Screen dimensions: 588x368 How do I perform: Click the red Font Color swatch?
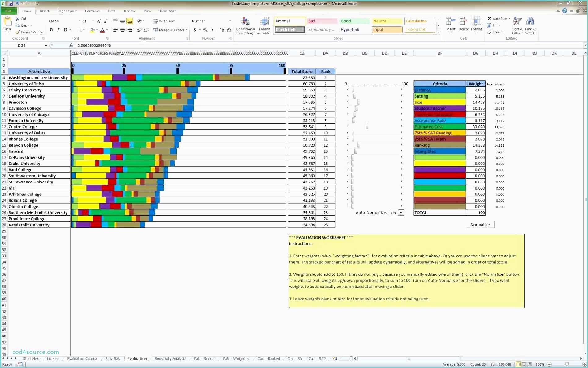[103, 30]
